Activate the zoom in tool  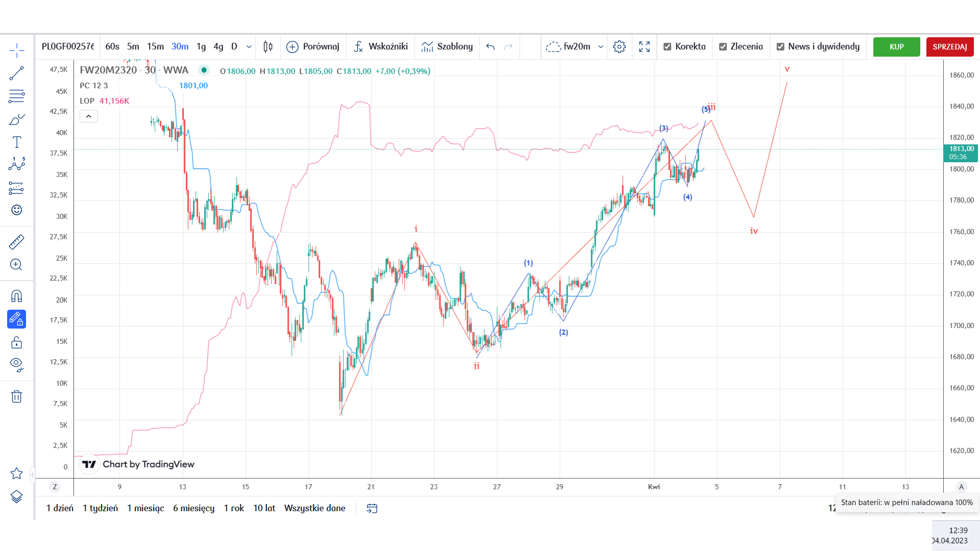[16, 264]
